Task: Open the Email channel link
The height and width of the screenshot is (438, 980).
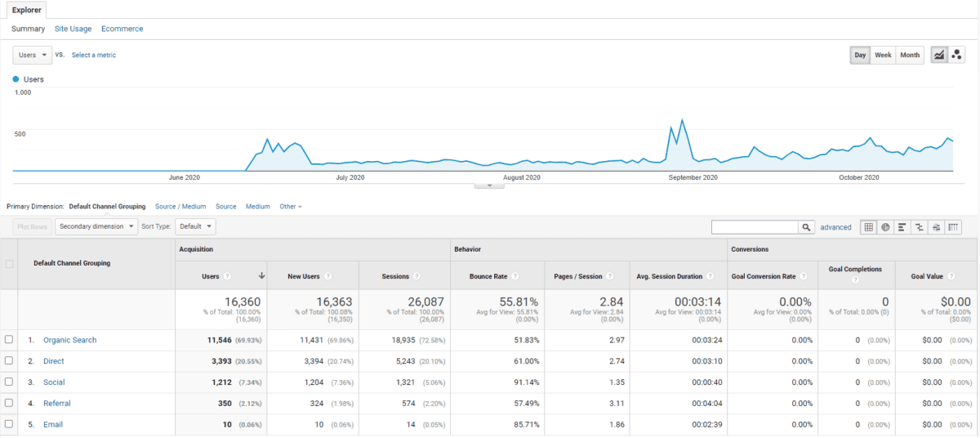Action: tap(53, 424)
